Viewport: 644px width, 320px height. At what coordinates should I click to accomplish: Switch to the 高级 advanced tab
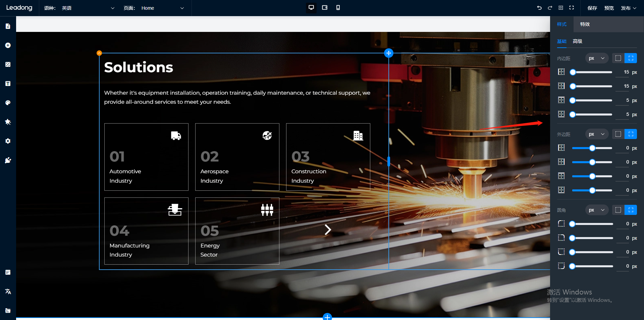click(577, 41)
